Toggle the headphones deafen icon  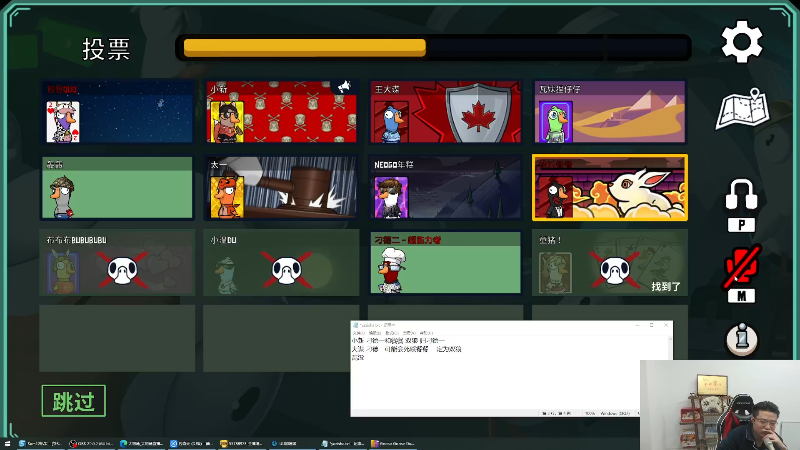point(741,194)
